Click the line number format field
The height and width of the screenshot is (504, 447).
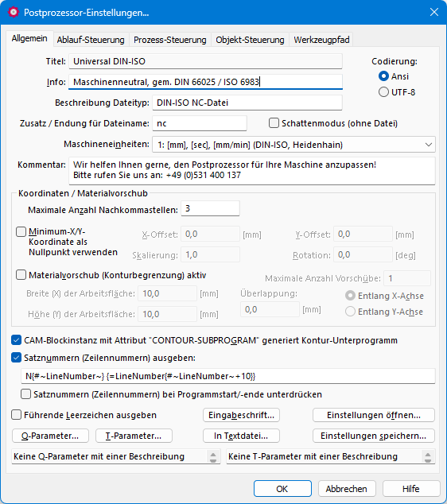pos(228,376)
